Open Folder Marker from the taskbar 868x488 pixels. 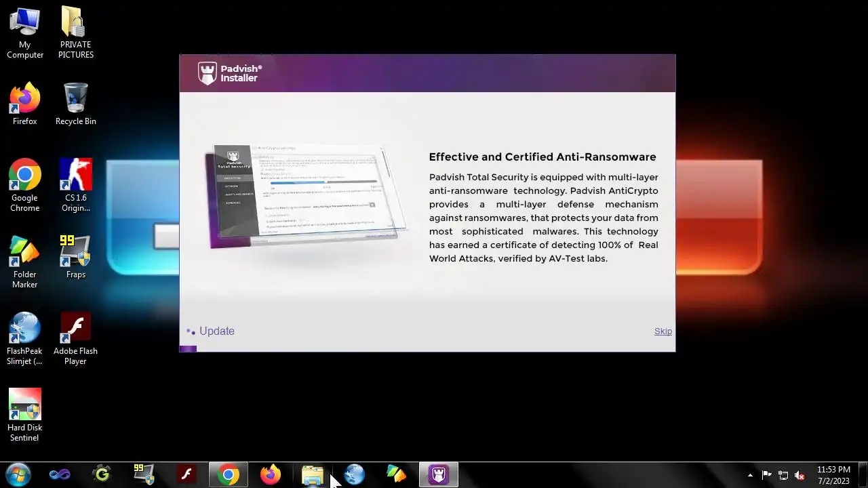397,474
